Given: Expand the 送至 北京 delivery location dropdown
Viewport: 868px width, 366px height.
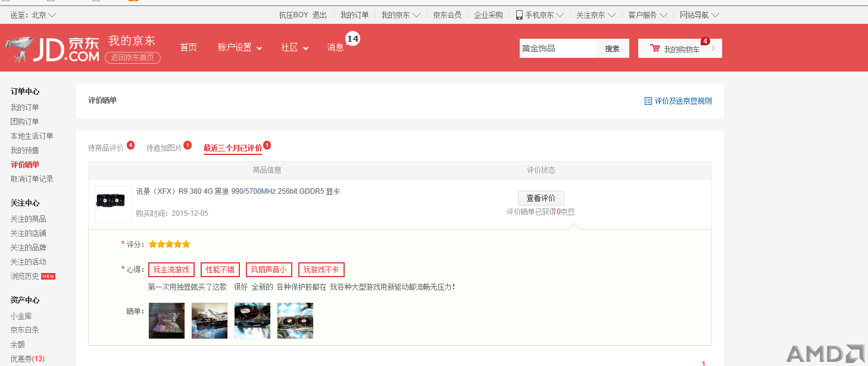Looking at the screenshot, I should 33,15.
